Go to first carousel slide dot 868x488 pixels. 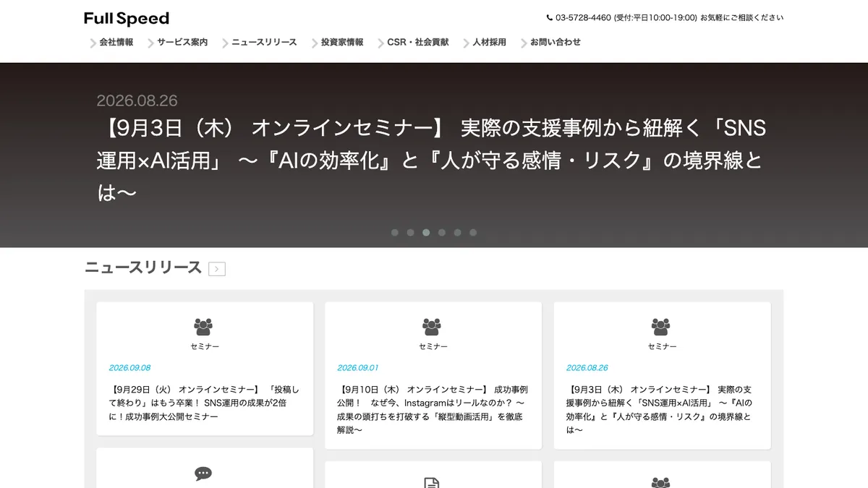[x=395, y=233]
